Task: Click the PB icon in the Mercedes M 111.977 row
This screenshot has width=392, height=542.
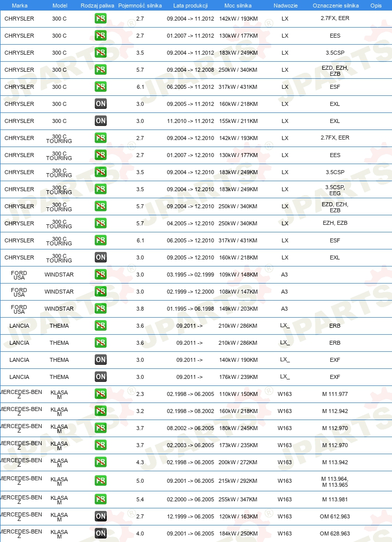Action: point(100,394)
